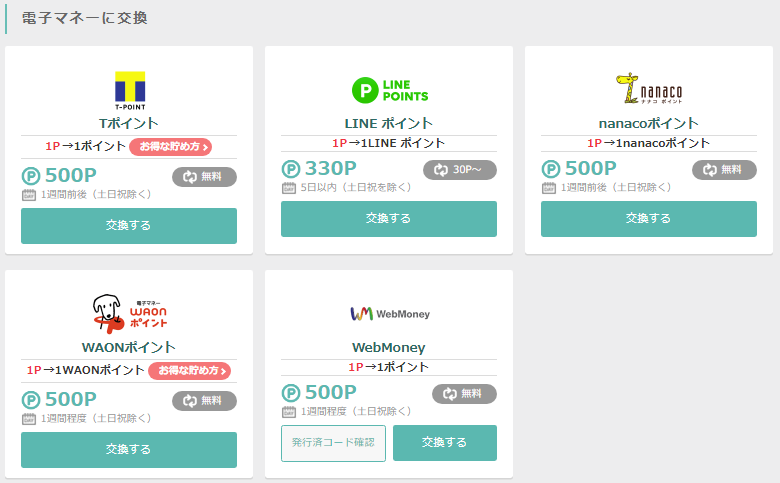Image resolution: width=780 pixels, height=483 pixels.
Task: Click 発行済コード確認 button
Action: tap(333, 443)
